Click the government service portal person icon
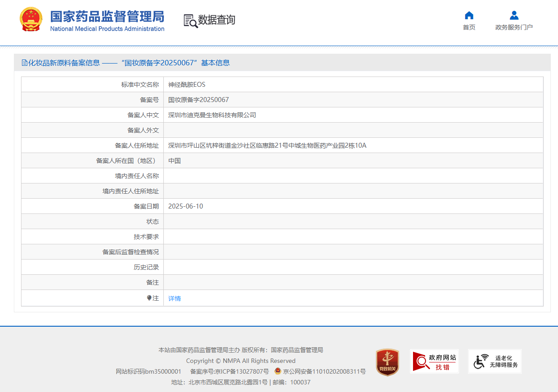The image size is (558, 392). click(x=514, y=15)
